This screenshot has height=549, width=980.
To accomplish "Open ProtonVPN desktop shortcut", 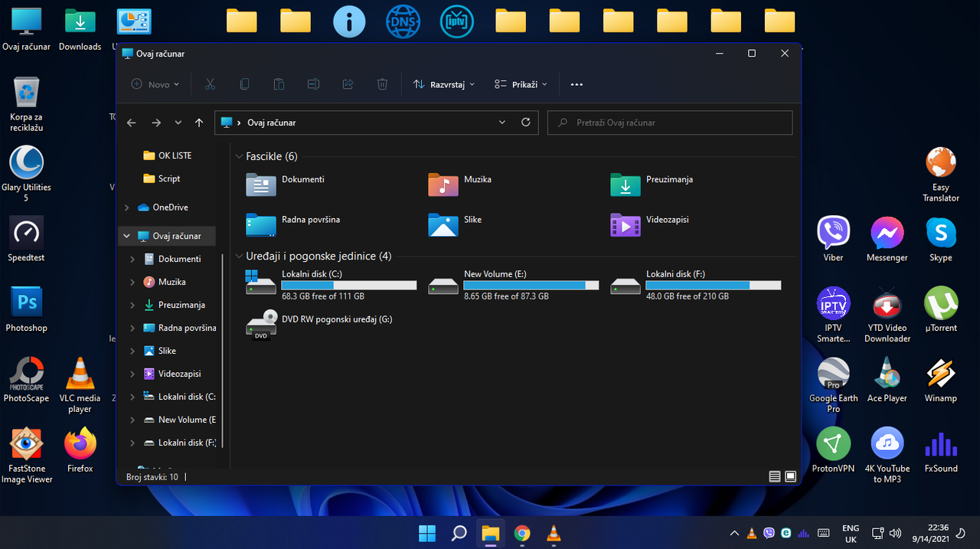I will [833, 450].
